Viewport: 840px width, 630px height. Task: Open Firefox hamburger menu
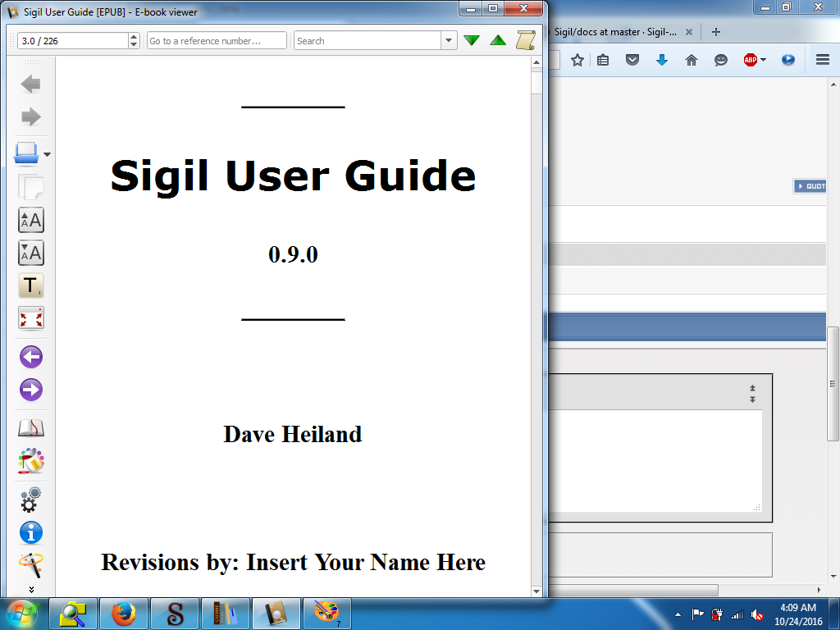(x=823, y=59)
